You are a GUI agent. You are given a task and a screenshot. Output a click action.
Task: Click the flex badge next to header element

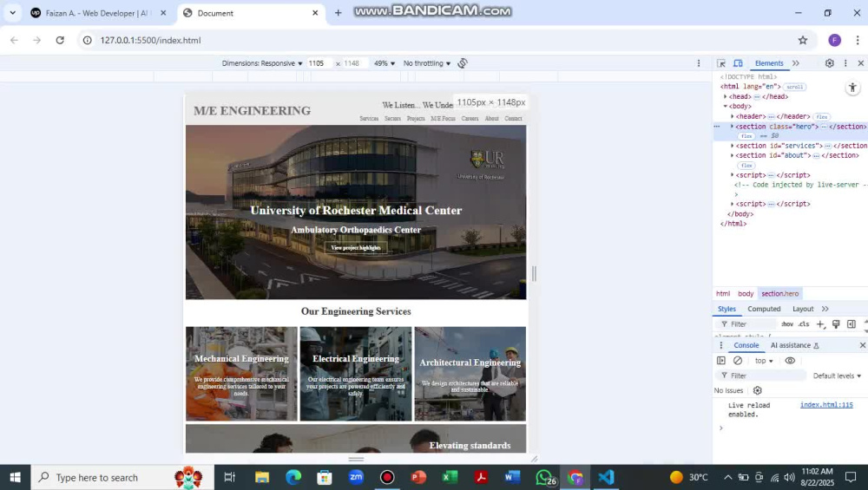822,117
